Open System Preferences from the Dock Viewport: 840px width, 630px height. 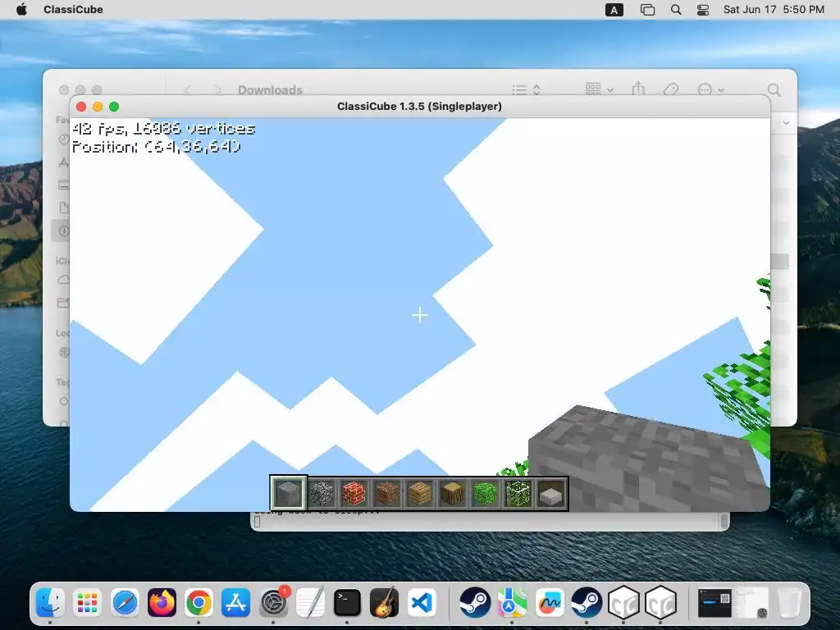point(274,603)
